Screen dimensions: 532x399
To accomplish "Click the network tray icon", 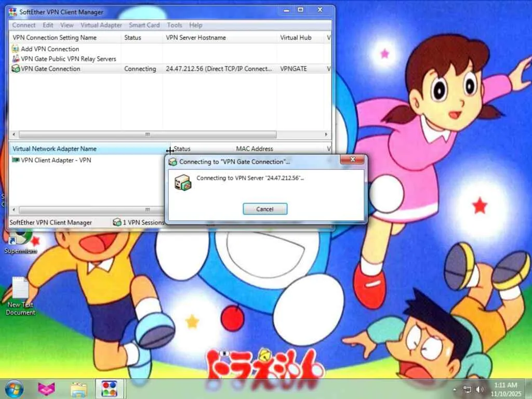I will point(467,390).
